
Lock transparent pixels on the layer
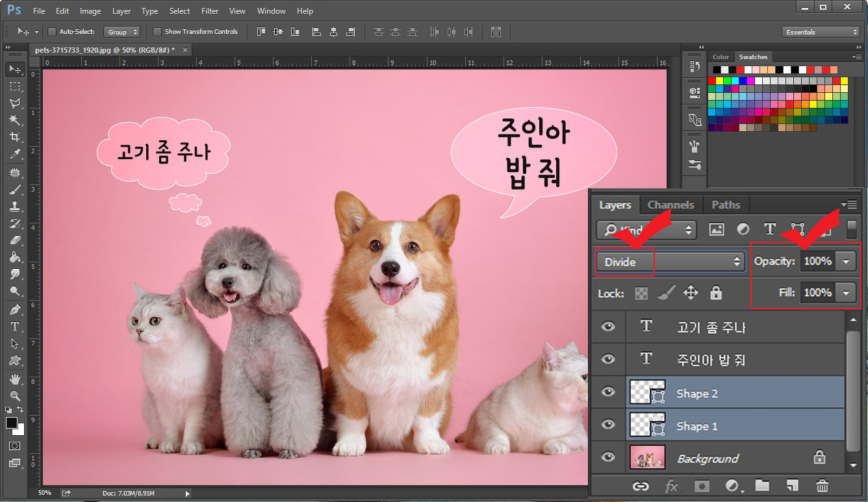(x=642, y=293)
